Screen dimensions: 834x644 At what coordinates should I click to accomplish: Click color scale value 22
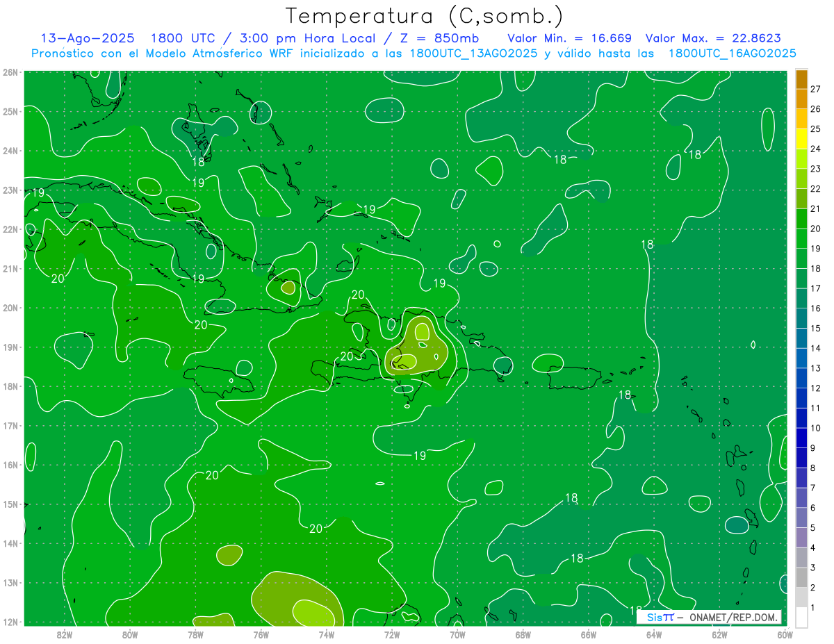click(815, 188)
